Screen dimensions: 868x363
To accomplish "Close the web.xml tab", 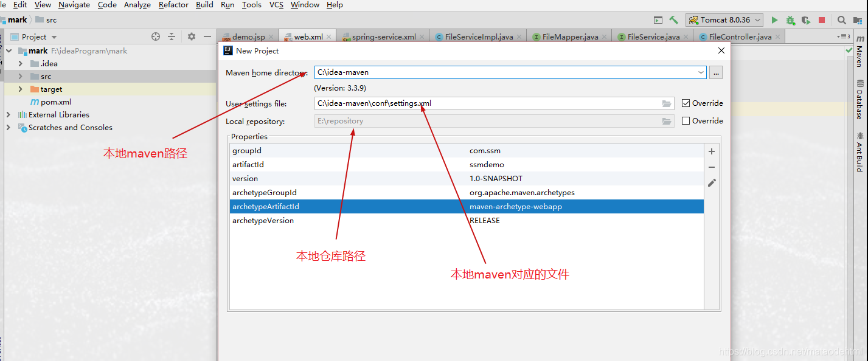I will click(x=329, y=37).
